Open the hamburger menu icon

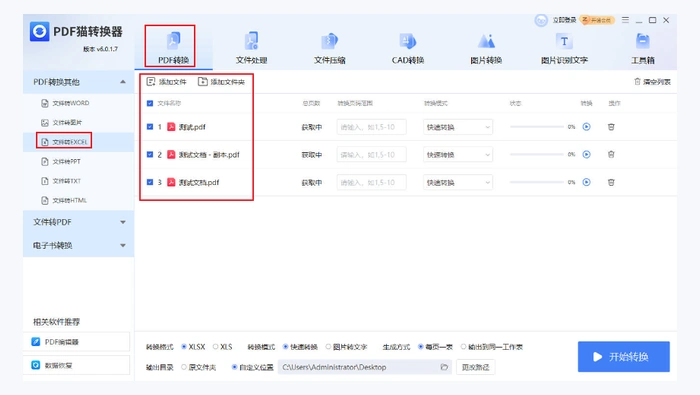pyautogui.click(x=625, y=20)
